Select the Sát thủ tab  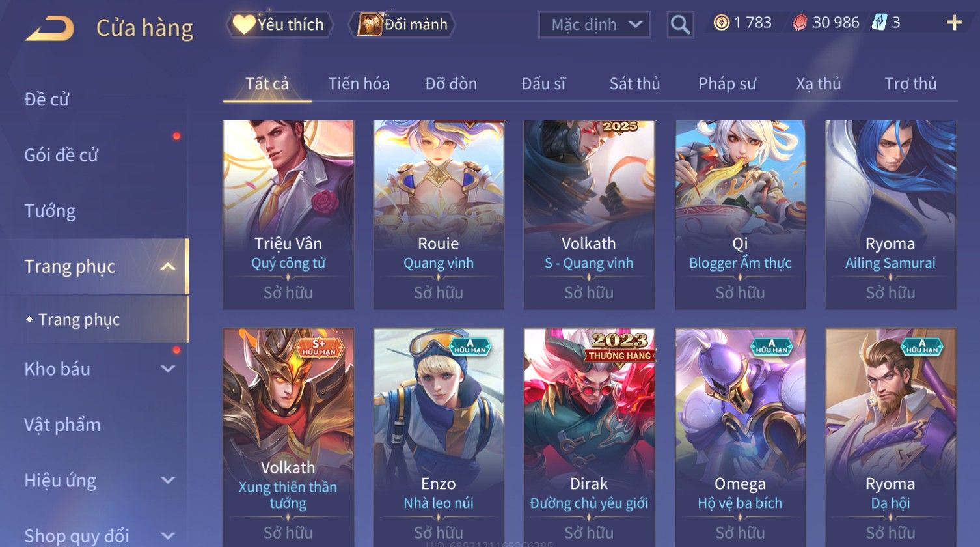click(x=634, y=83)
